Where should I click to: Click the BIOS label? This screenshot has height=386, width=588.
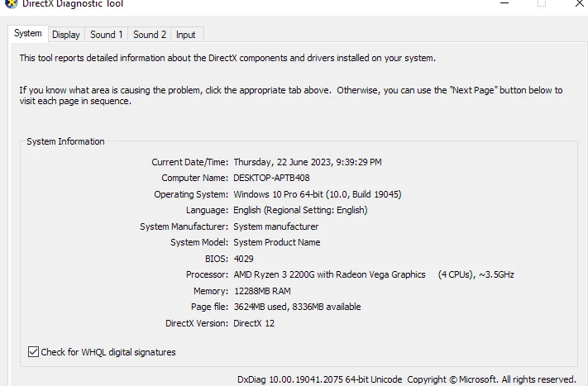[217, 259]
